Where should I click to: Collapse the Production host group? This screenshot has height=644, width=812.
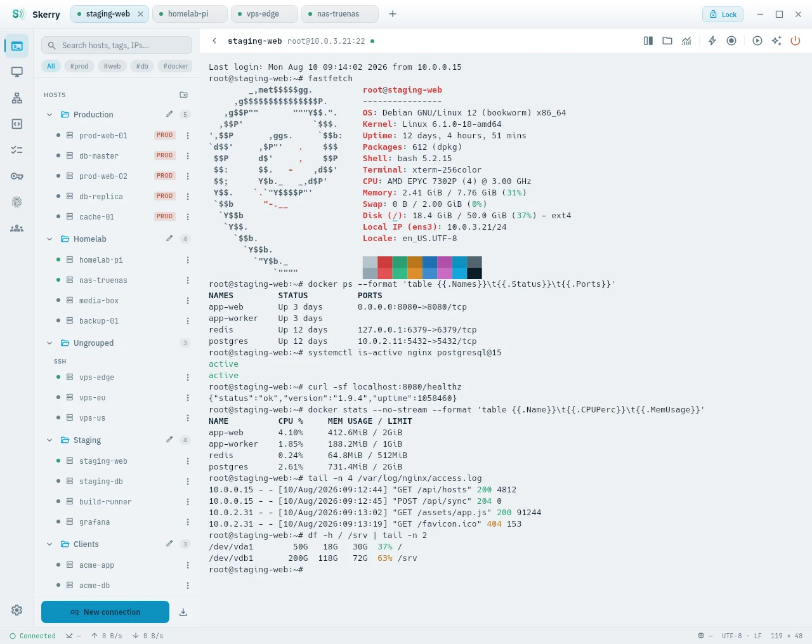[49, 115]
